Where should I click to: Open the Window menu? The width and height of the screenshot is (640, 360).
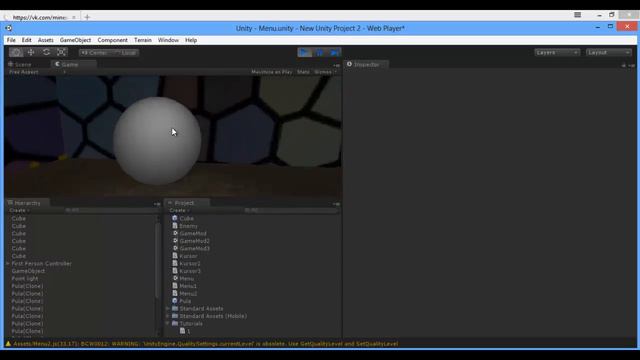coord(168,40)
